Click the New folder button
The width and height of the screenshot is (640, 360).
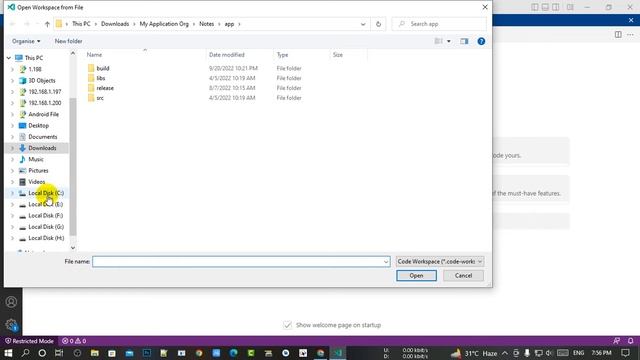point(69,41)
